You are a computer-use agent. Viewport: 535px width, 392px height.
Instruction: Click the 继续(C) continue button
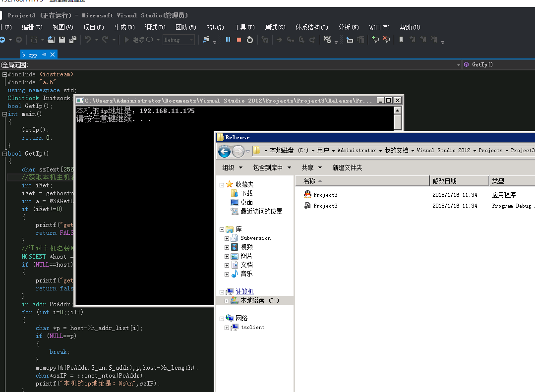139,40
